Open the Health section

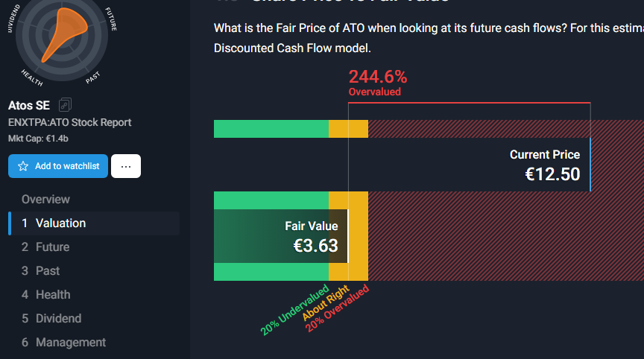coord(46,295)
